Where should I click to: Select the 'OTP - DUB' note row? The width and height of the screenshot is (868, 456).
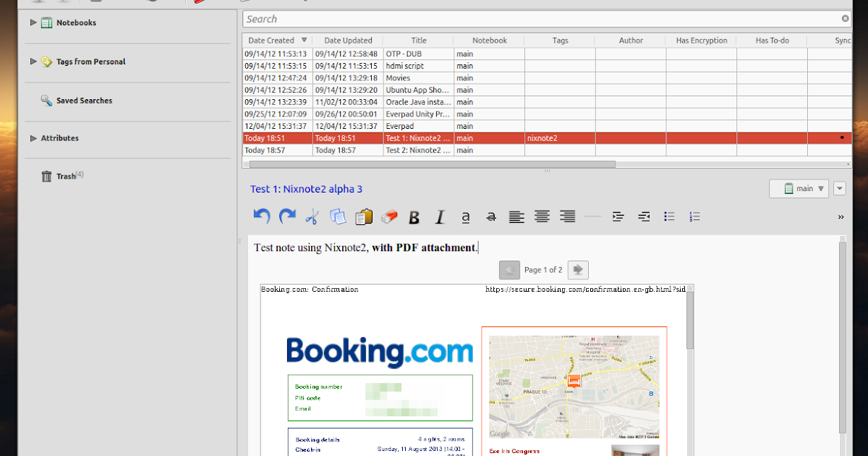[547, 54]
